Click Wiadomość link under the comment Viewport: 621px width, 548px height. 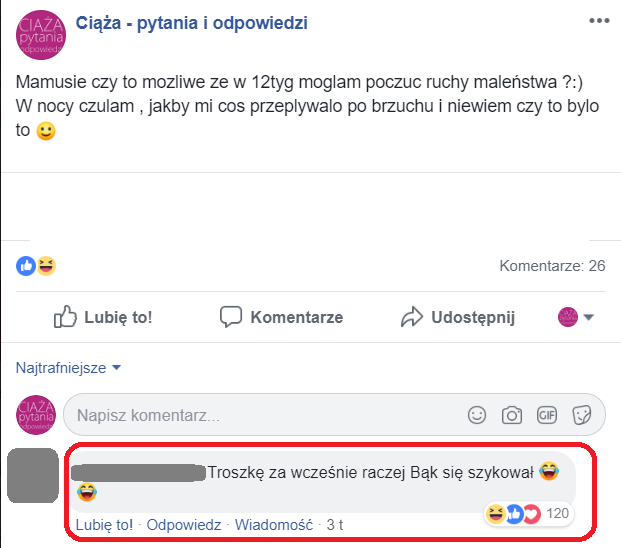pyautogui.click(x=274, y=525)
